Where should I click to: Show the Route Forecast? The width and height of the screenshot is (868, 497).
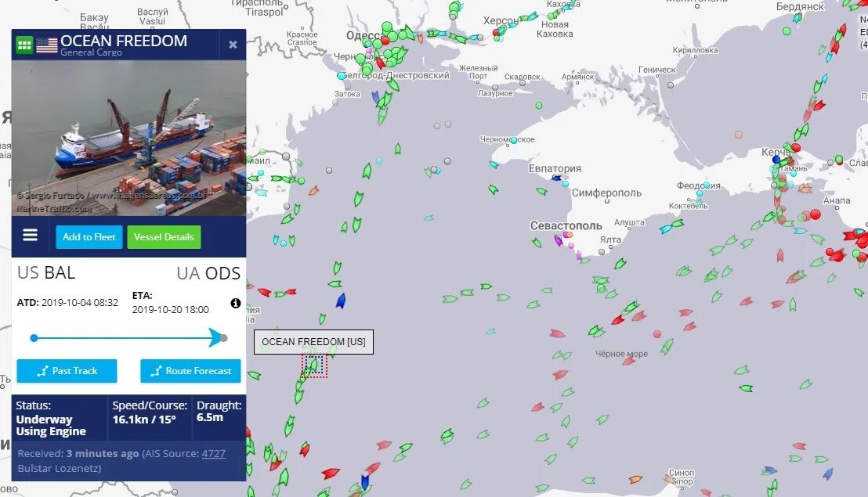pos(190,371)
